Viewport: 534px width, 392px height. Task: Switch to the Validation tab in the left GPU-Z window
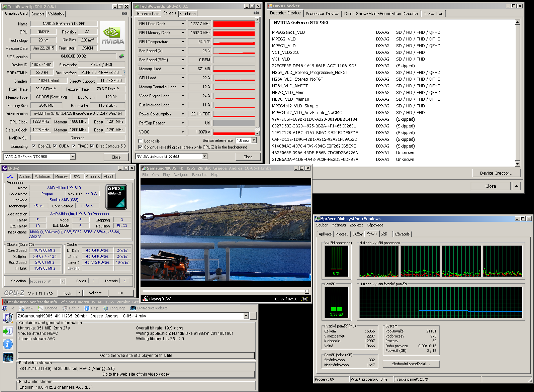tap(56, 14)
